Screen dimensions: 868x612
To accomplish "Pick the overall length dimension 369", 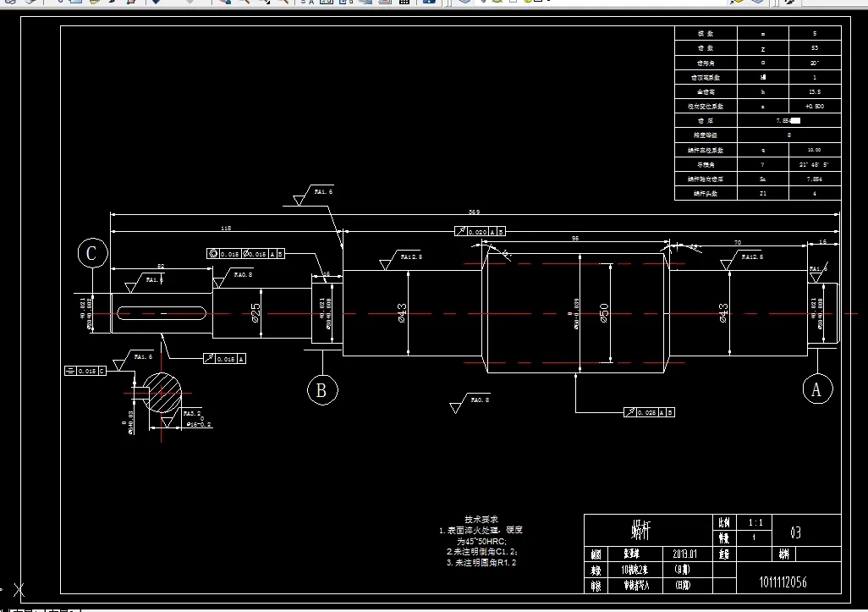I will (x=475, y=212).
